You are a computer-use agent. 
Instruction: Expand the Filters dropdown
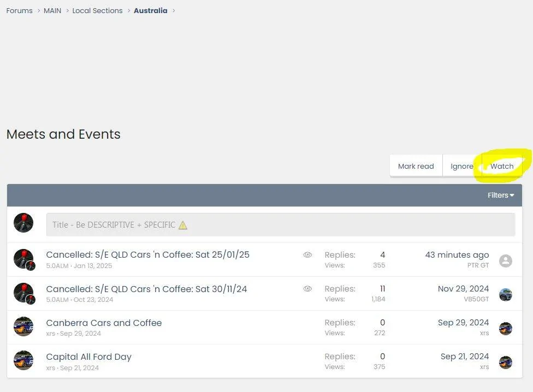501,195
